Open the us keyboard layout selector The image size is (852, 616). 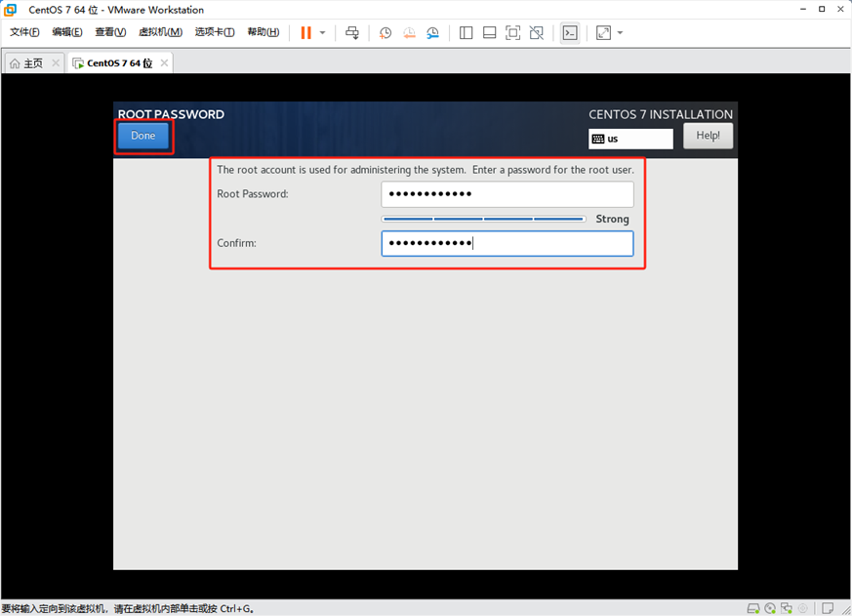pyautogui.click(x=630, y=139)
